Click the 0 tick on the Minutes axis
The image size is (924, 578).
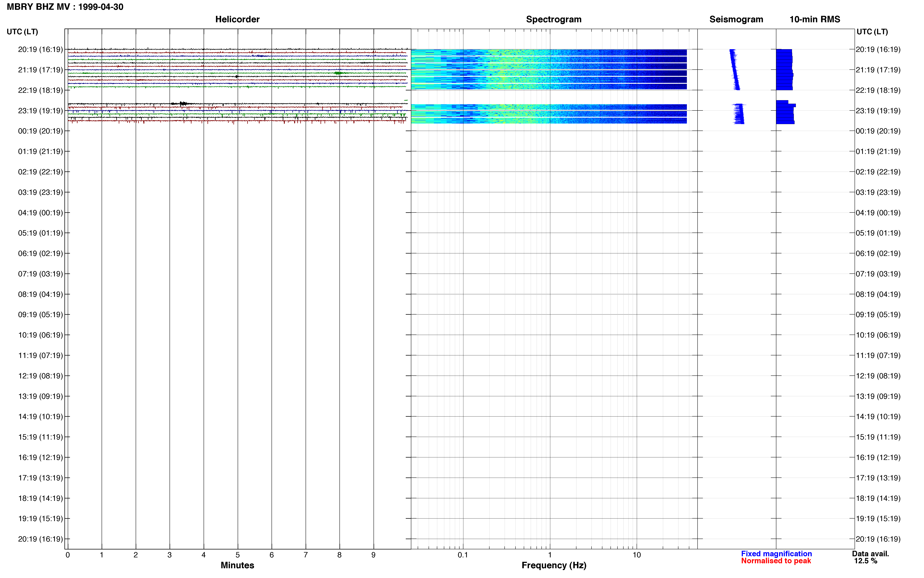(x=68, y=555)
